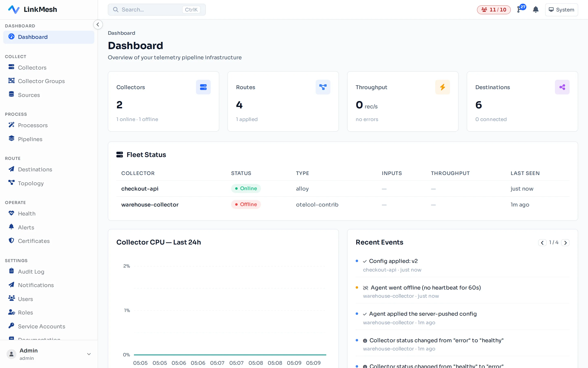Go to next Recent Events page
Image resolution: width=588 pixels, height=368 pixels.
565,243
